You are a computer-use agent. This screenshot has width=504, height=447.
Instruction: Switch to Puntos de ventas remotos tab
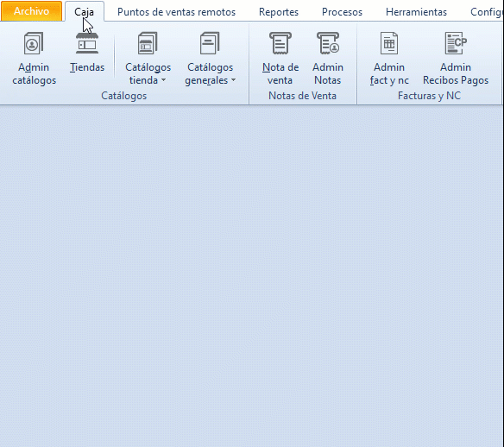[x=176, y=12]
